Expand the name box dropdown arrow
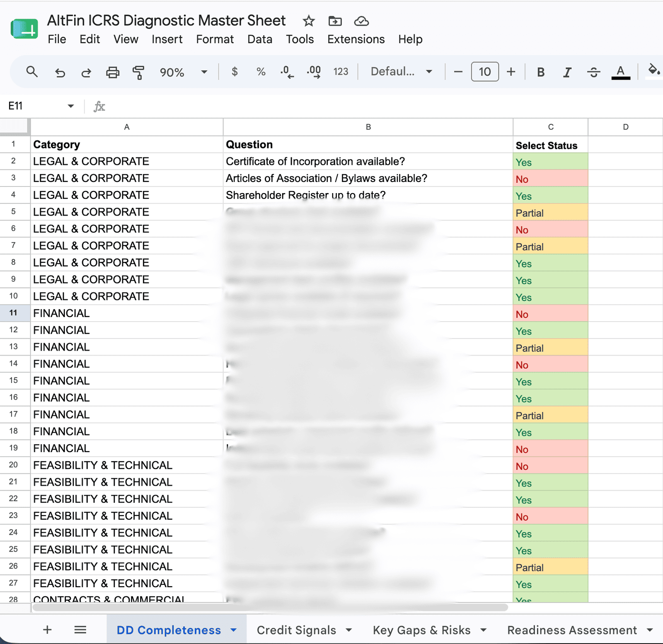The height and width of the screenshot is (644, 663). [x=71, y=106]
